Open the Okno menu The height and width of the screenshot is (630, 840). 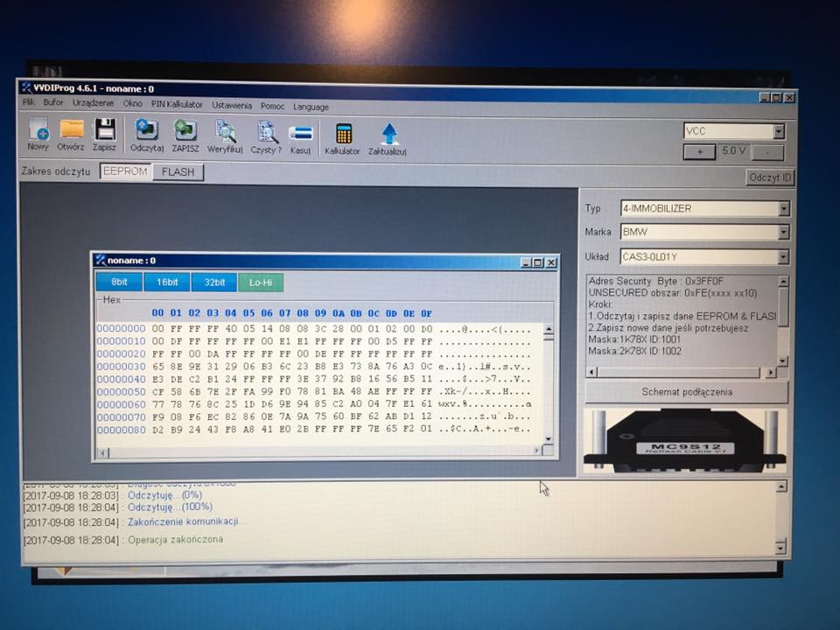pyautogui.click(x=132, y=103)
